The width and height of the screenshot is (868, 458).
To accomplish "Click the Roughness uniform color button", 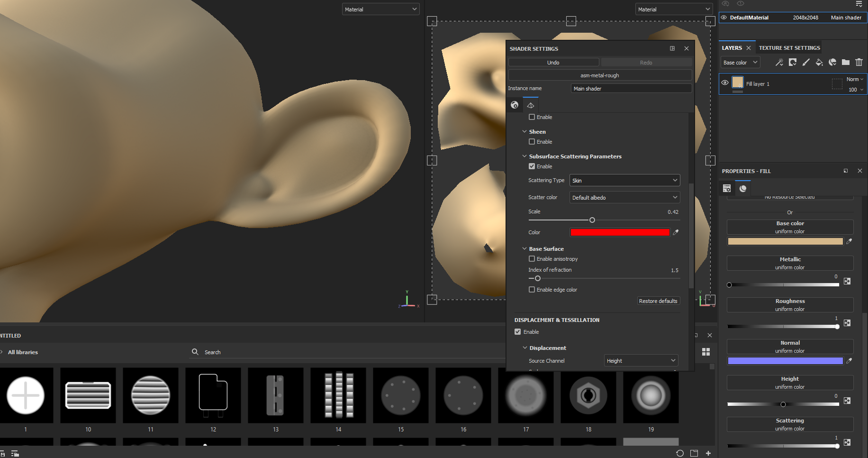I will [790, 305].
